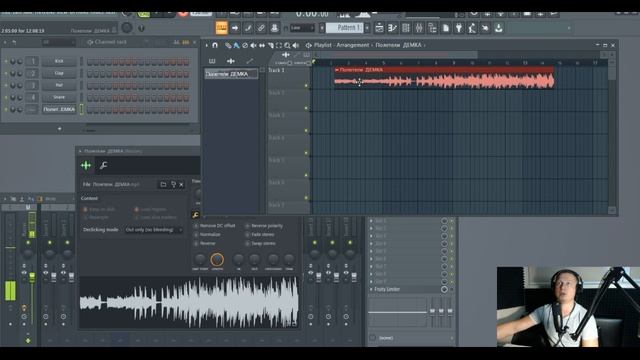Open the sampler window menu arrow
This screenshot has height=360, width=640.
click(80, 151)
